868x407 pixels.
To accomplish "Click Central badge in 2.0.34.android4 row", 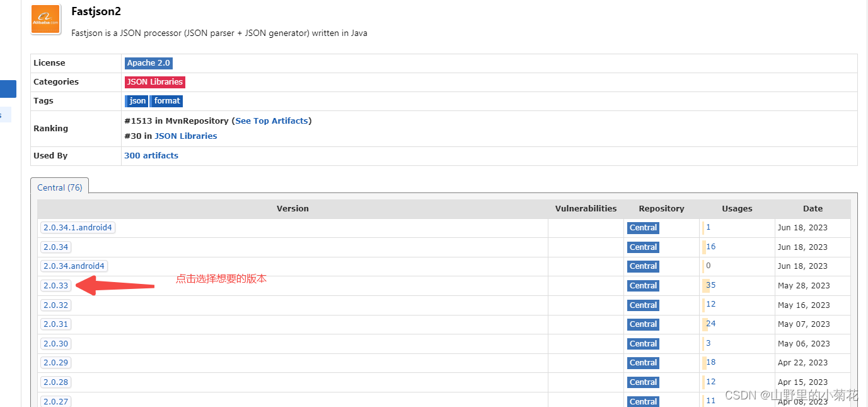I will click(x=643, y=266).
